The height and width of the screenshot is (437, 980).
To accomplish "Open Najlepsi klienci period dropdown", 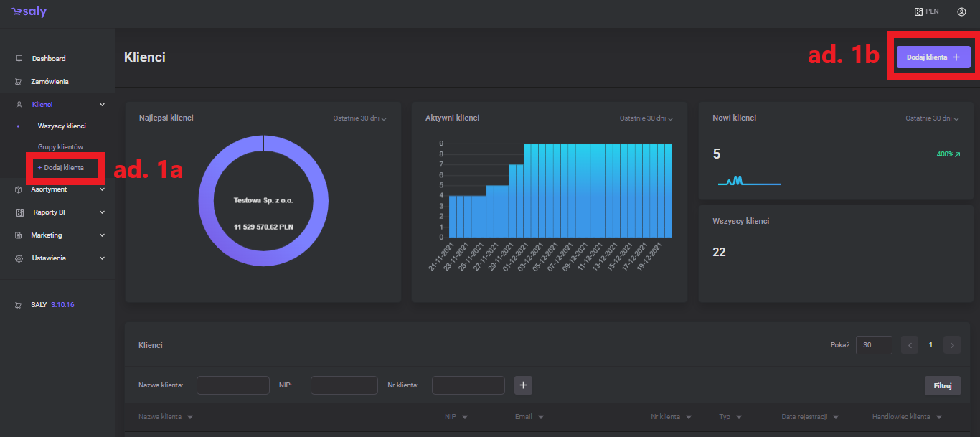I will [x=359, y=118].
